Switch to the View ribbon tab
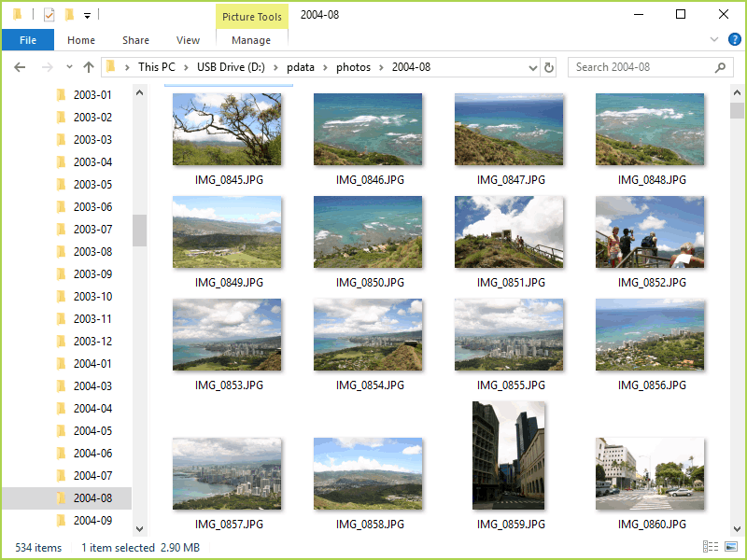The image size is (747, 560). coord(188,40)
